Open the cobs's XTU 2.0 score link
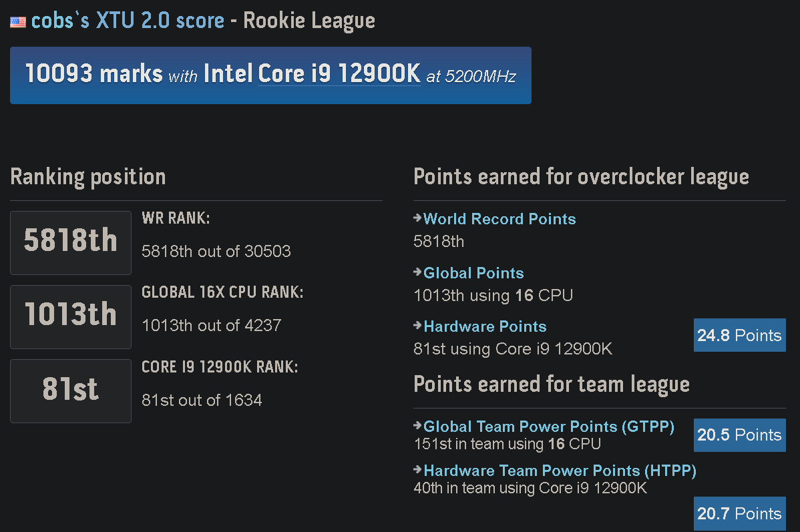 128,21
